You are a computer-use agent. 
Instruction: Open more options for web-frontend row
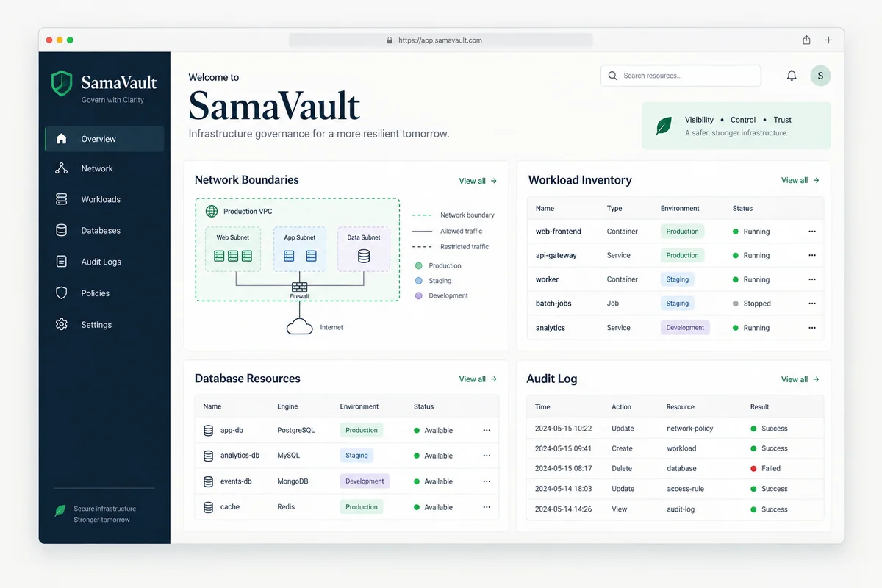coord(812,232)
